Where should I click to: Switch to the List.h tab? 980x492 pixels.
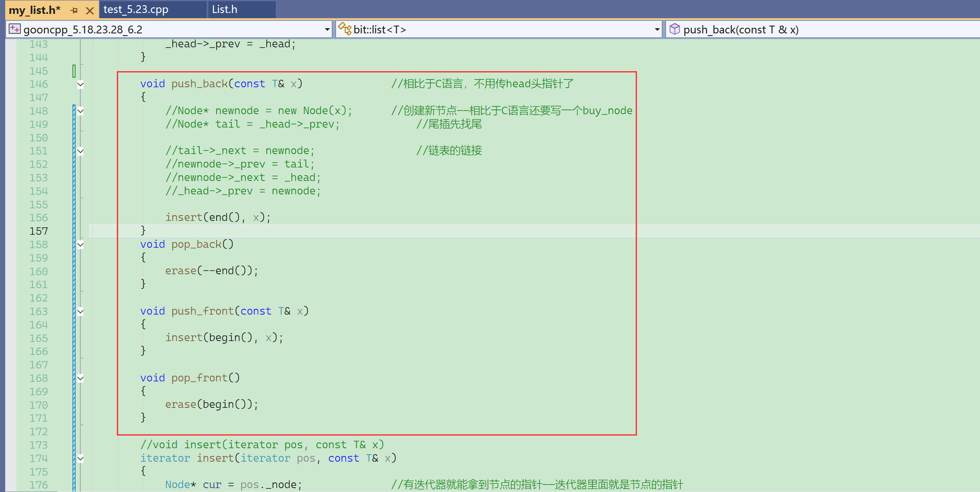click(224, 10)
